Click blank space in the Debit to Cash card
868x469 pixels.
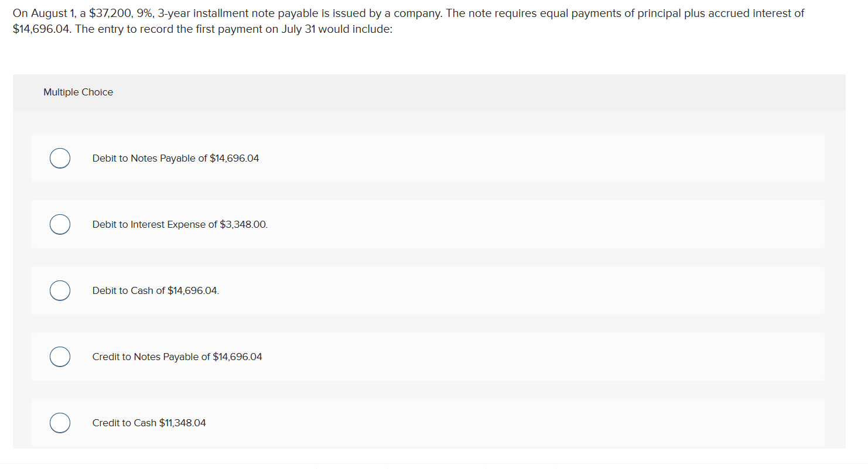point(527,290)
